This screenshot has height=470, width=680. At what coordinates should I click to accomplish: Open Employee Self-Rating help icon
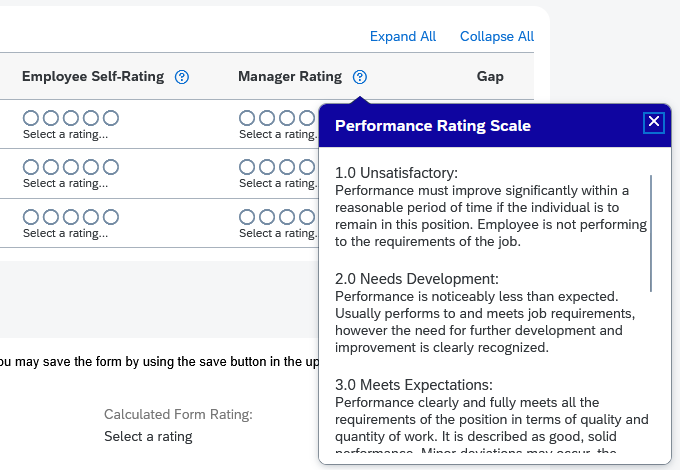182,77
